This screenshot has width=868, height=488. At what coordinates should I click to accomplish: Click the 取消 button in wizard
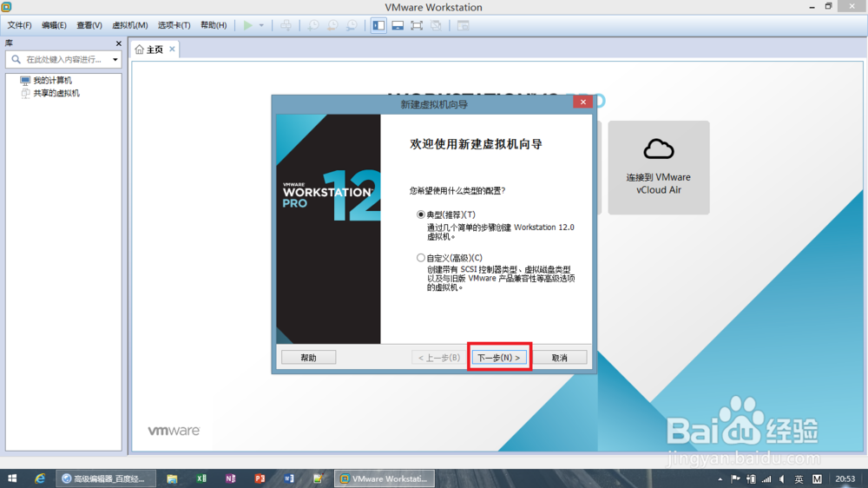[560, 357]
